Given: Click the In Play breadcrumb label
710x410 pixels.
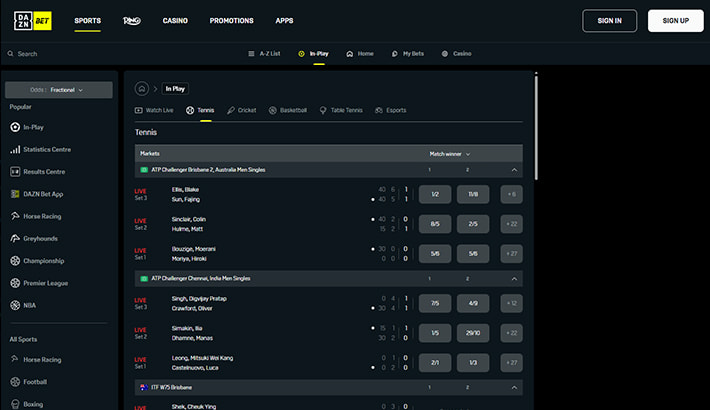Looking at the screenshot, I should 175,89.
